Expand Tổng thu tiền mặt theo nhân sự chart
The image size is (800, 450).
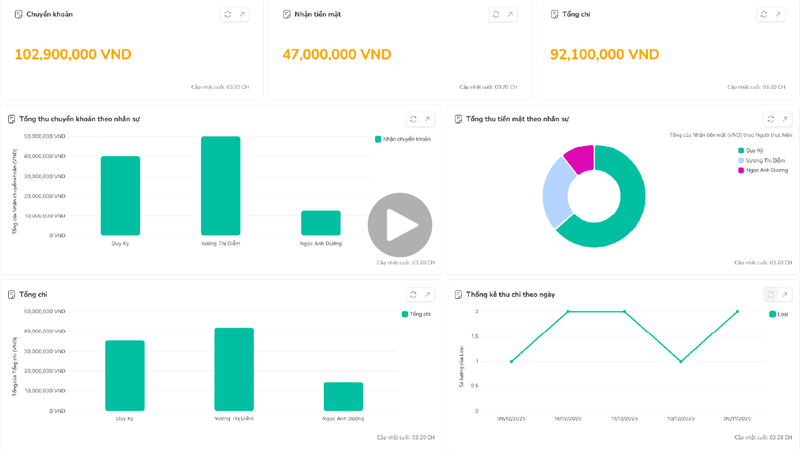point(785,119)
